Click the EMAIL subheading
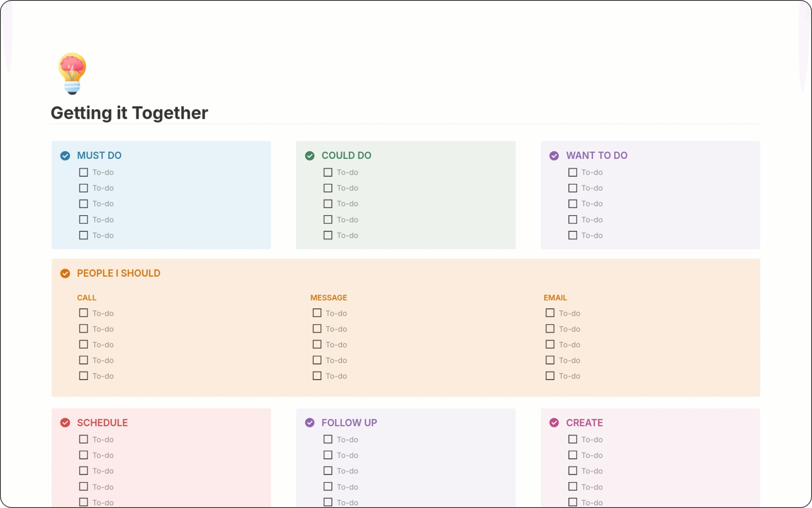The image size is (812, 508). click(555, 298)
